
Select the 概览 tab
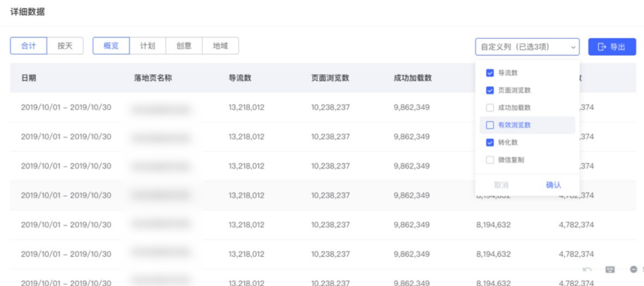[x=111, y=46]
